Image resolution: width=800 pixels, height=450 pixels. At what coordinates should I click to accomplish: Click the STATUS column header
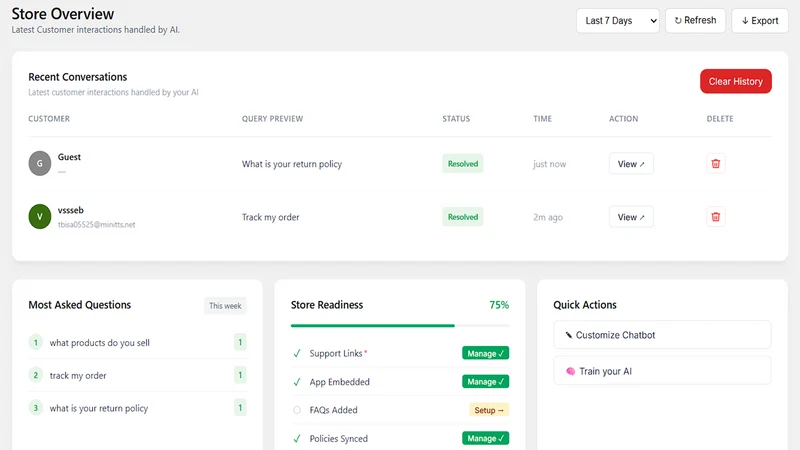[456, 119]
